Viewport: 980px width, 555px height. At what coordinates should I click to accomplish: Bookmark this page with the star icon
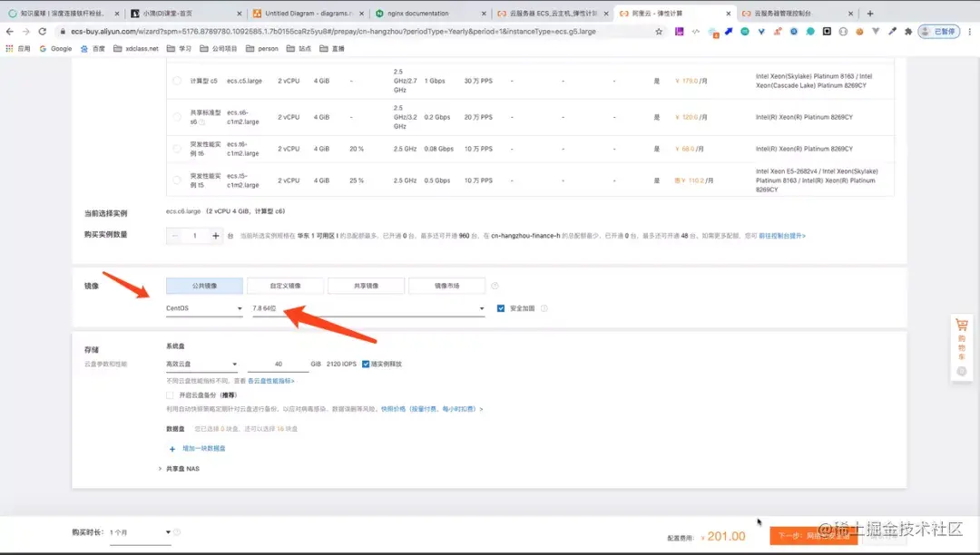(x=659, y=31)
